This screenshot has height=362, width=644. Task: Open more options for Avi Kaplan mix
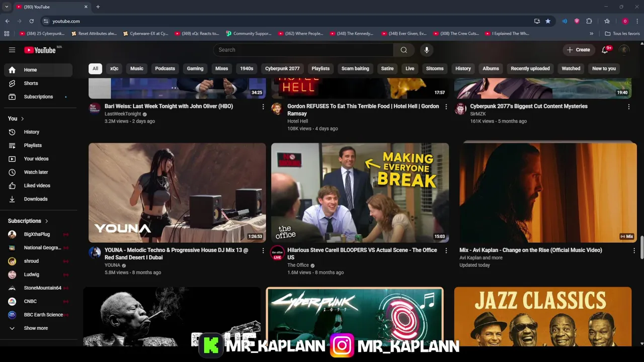634,250
